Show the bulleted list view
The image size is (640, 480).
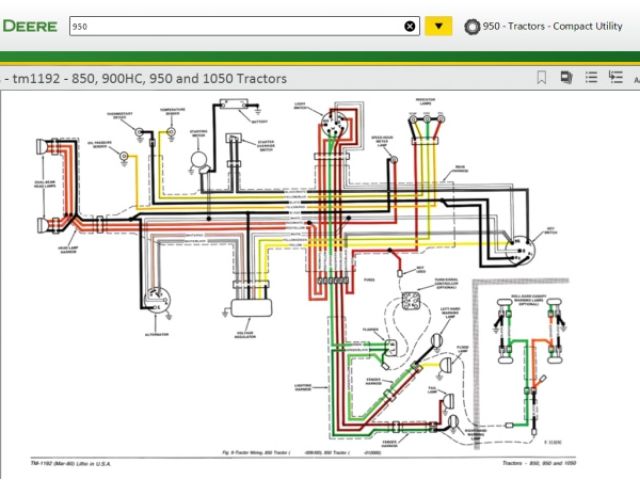591,77
